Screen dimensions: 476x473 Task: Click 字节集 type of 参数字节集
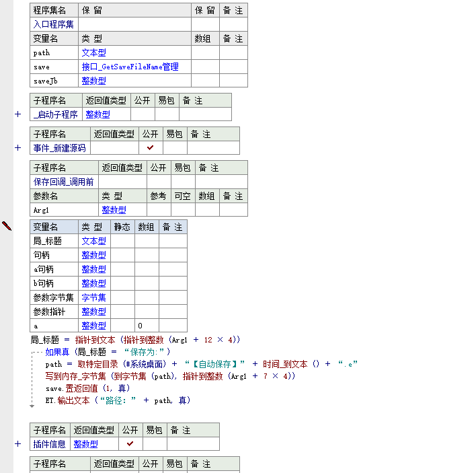(x=94, y=297)
